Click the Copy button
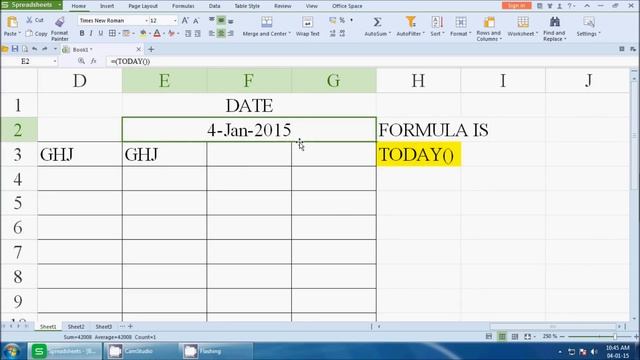The image size is (640, 360). click(x=37, y=33)
